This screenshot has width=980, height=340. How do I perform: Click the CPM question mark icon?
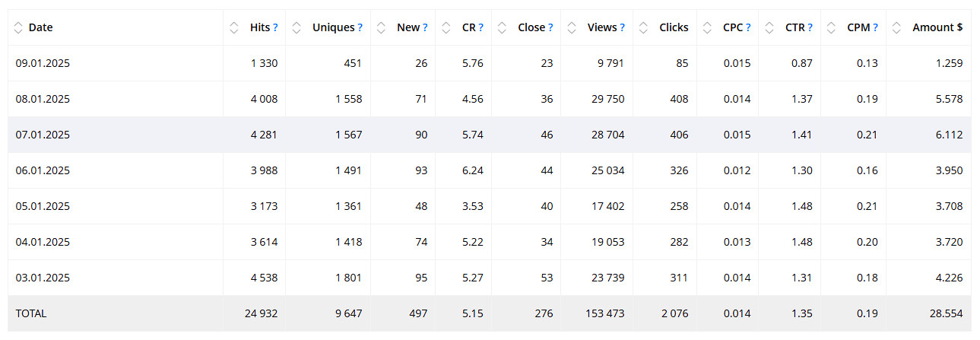point(876,27)
